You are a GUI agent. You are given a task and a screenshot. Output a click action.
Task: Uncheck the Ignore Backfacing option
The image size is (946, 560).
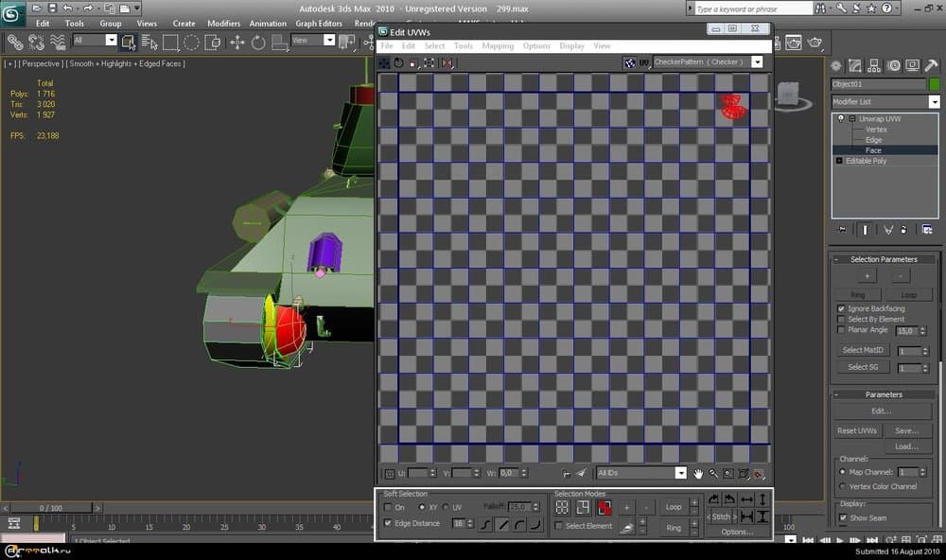(x=842, y=308)
